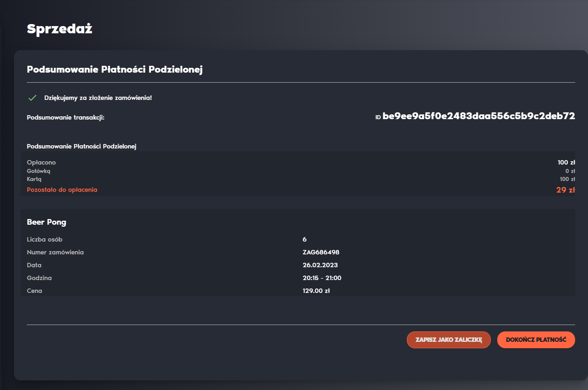Select the transaction ID hash text
588x390 pixels.
tap(479, 116)
